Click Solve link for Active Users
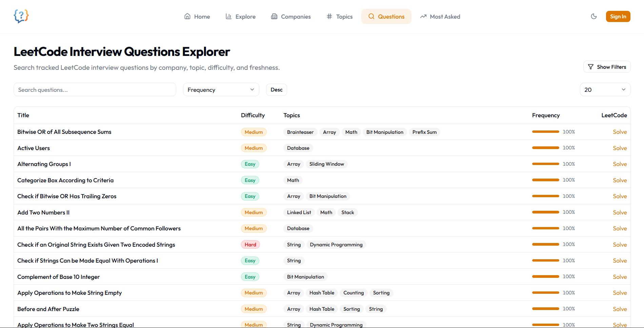Viewport: 644px width, 328px height. tap(620, 148)
